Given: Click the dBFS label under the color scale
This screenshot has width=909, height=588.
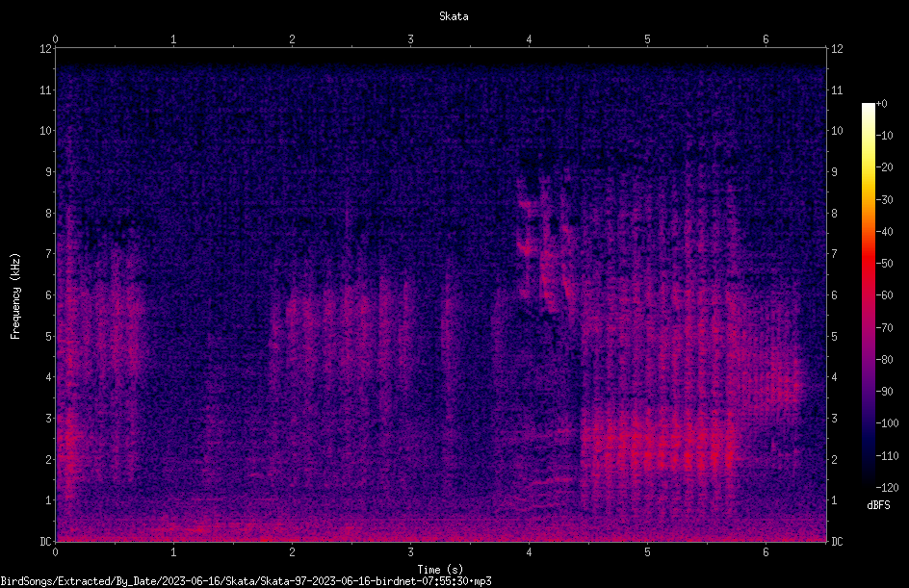Looking at the screenshot, I should 878,505.
